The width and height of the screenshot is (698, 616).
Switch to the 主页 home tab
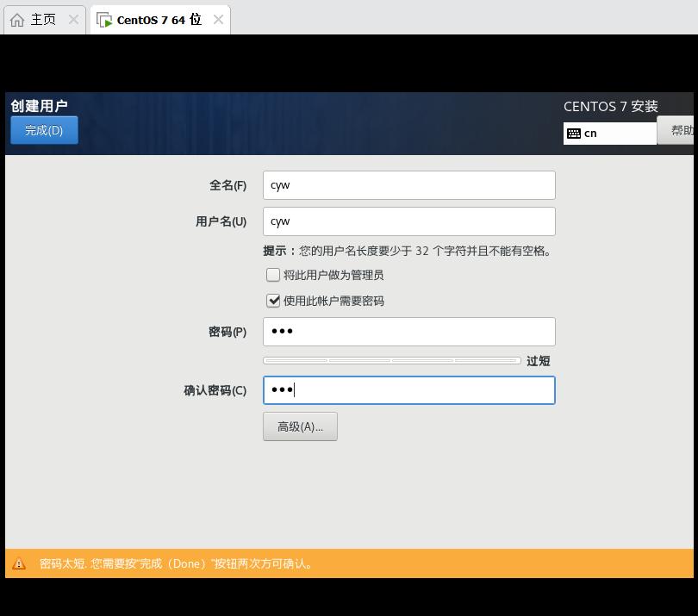tap(44, 20)
